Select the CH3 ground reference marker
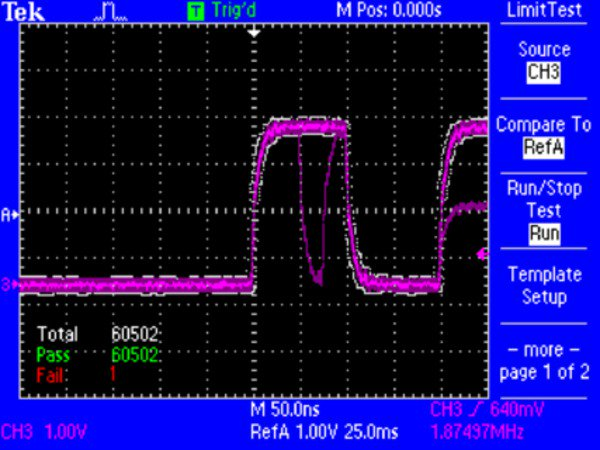This screenshot has height=450, width=600. coord(8,285)
